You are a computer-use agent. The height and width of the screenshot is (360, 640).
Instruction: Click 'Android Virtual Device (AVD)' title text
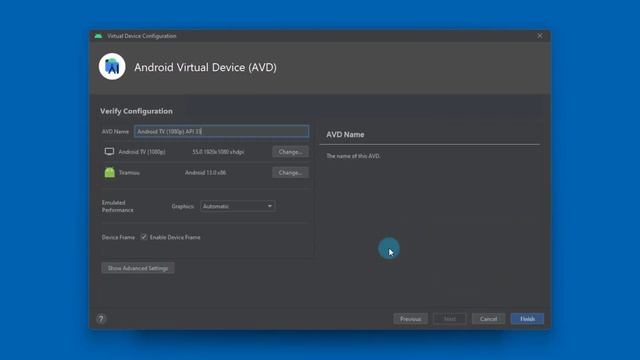(x=205, y=67)
